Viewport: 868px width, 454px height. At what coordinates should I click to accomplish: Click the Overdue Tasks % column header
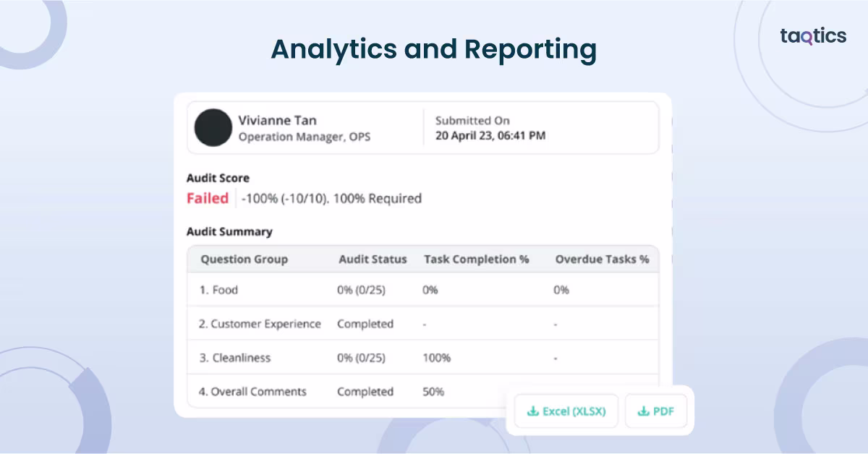tap(602, 259)
